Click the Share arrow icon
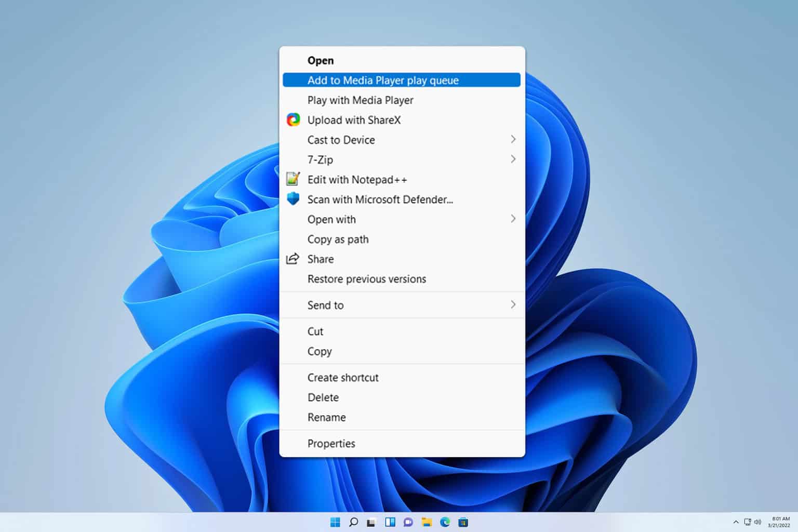 click(293, 259)
